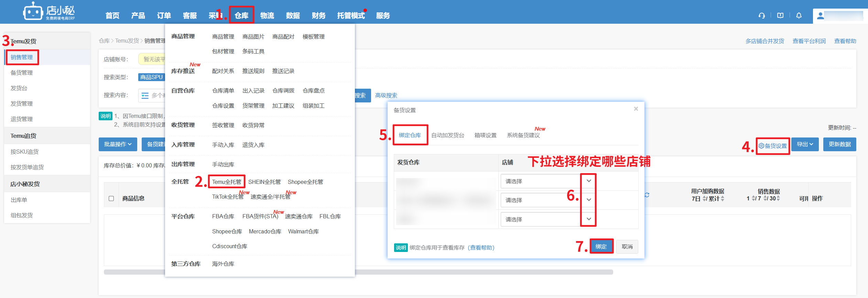Click the refresh icon in table header
Viewport: 868px width, 298px height.
[647, 195]
